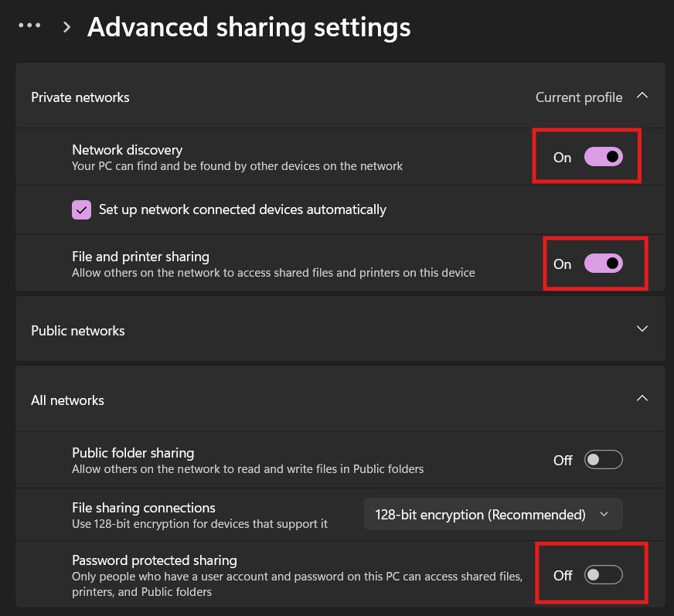Screen dimensions: 674x616
Task: Select the Public networks heading text
Action: (x=78, y=331)
